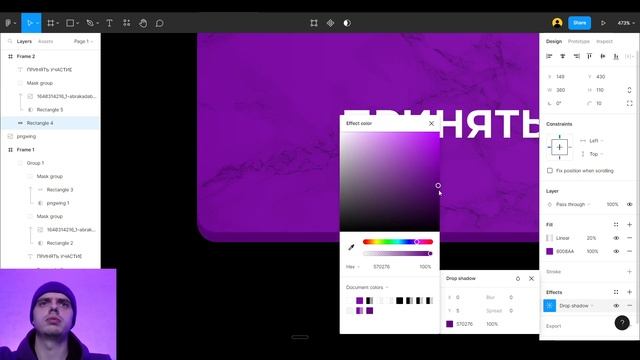Close the Effect color picker
This screenshot has width=640, height=360.
tap(431, 123)
